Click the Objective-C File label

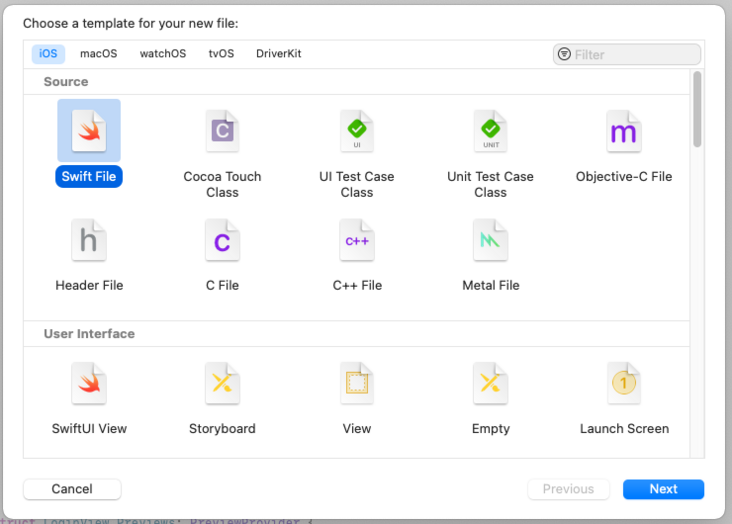coord(624,177)
